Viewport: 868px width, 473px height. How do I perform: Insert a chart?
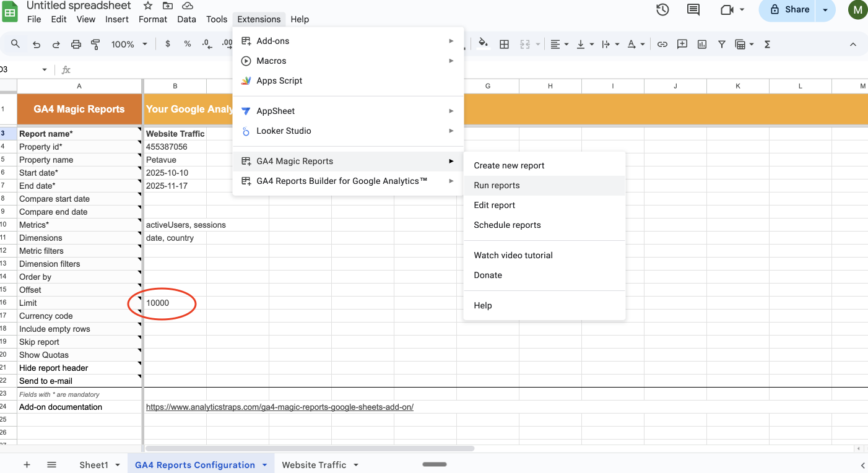(702, 44)
